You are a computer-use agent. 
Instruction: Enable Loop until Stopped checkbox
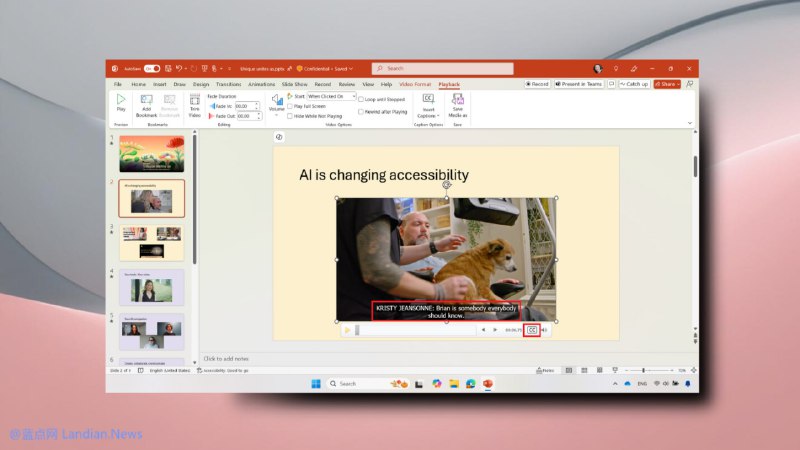point(361,99)
